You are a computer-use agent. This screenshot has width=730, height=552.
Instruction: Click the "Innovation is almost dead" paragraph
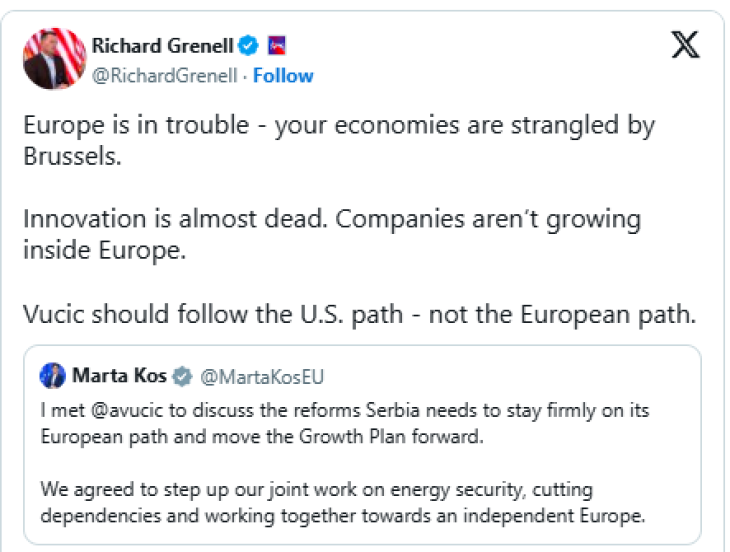click(331, 233)
